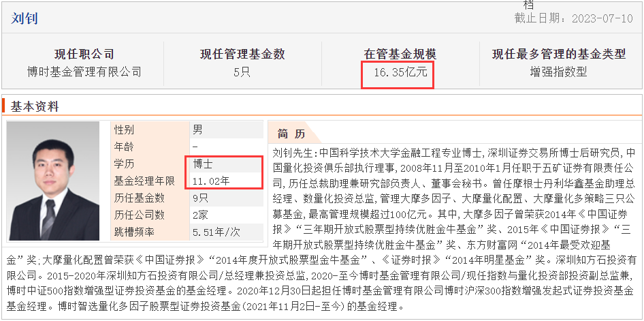Click the 现任职公司 heading
644x321 pixels.
click(84, 54)
